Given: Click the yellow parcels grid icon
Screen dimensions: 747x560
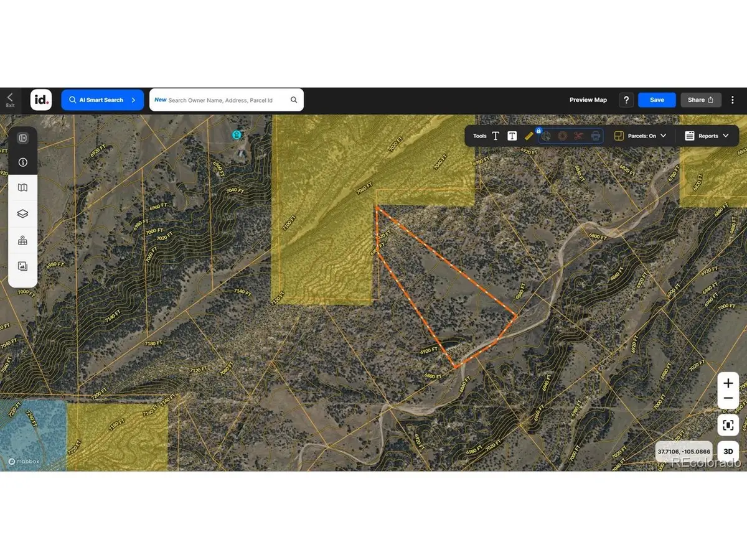Looking at the screenshot, I should 619,136.
